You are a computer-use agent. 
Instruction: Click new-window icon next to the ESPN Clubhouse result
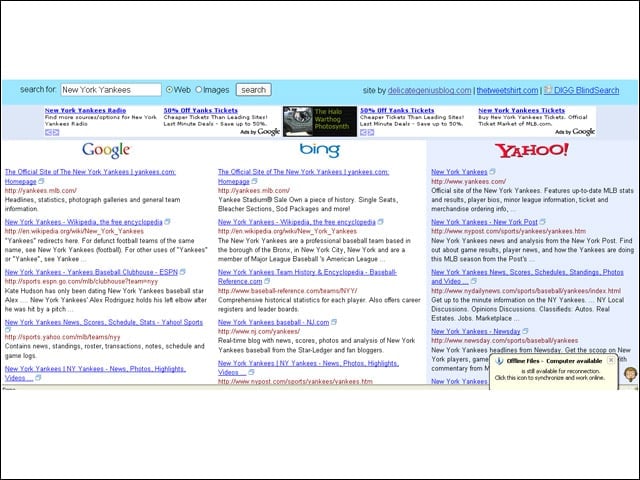click(182, 271)
